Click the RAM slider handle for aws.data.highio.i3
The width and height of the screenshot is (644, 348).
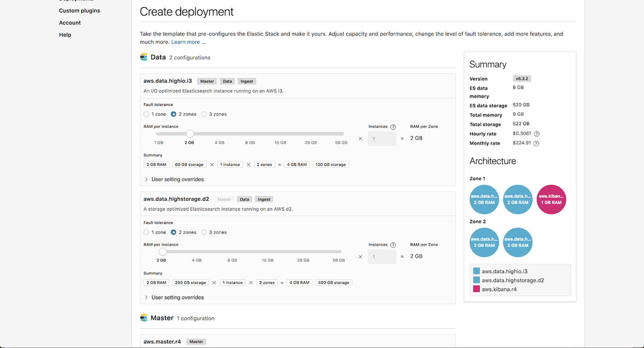[x=189, y=134]
